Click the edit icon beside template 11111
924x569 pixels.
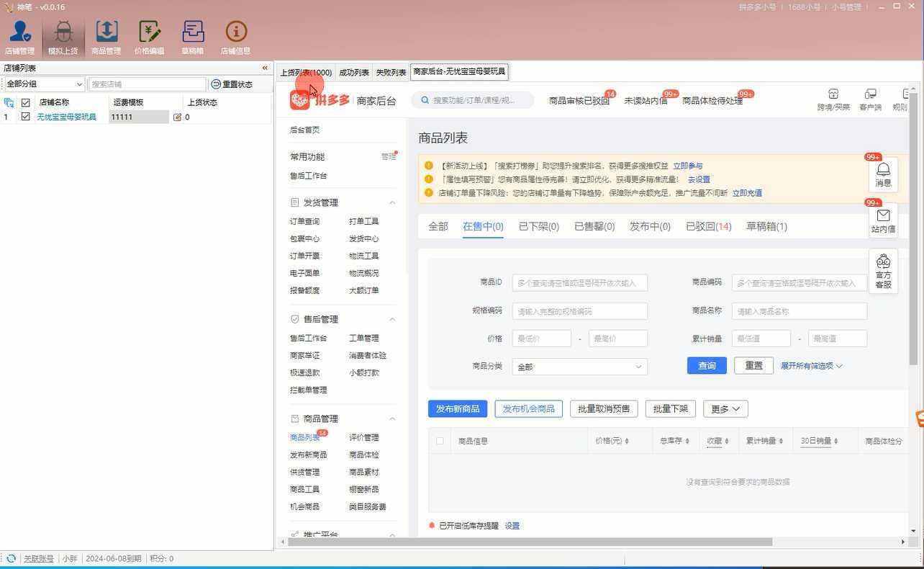click(x=177, y=117)
